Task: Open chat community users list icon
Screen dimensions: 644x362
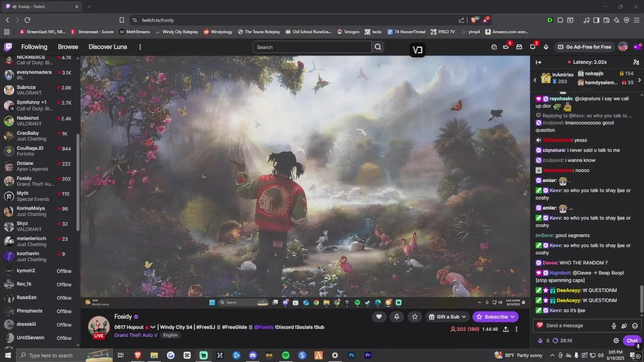Action: [636, 62]
